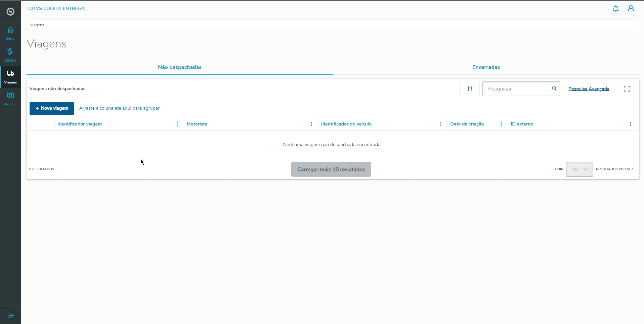This screenshot has height=324, width=644.
Task: Open the Início home sidebar item
Action: tap(10, 33)
